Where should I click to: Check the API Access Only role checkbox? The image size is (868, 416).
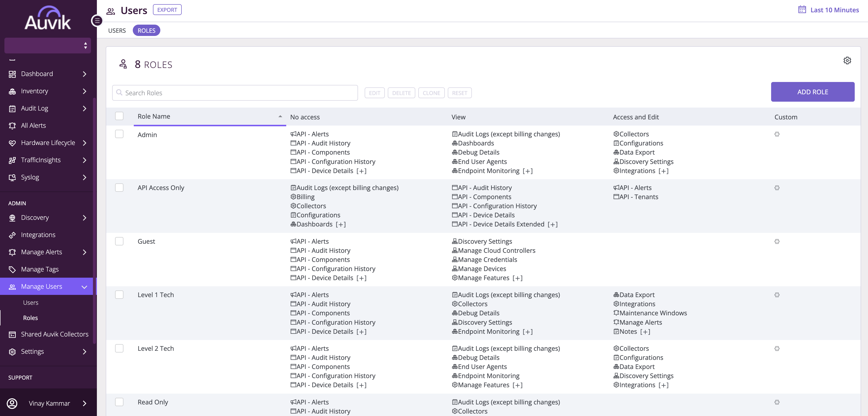point(119,188)
